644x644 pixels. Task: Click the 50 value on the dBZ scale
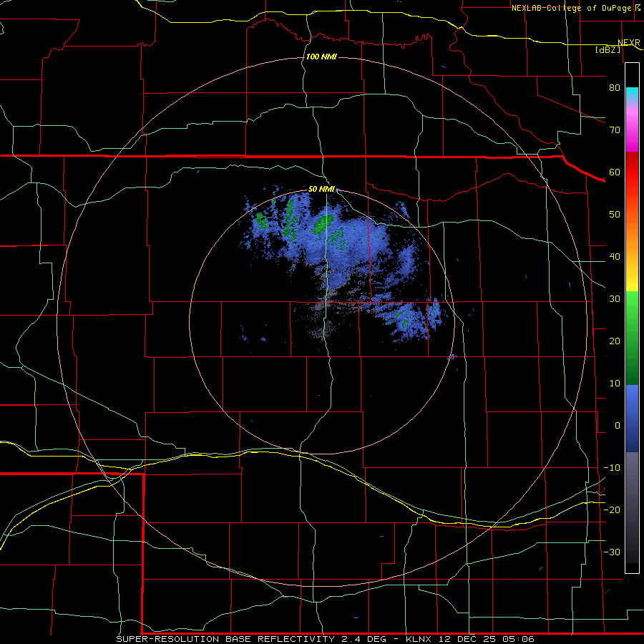[x=615, y=215]
